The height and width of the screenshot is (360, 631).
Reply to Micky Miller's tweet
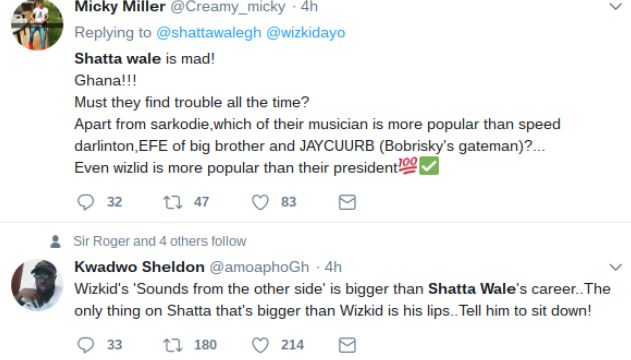click(85, 202)
